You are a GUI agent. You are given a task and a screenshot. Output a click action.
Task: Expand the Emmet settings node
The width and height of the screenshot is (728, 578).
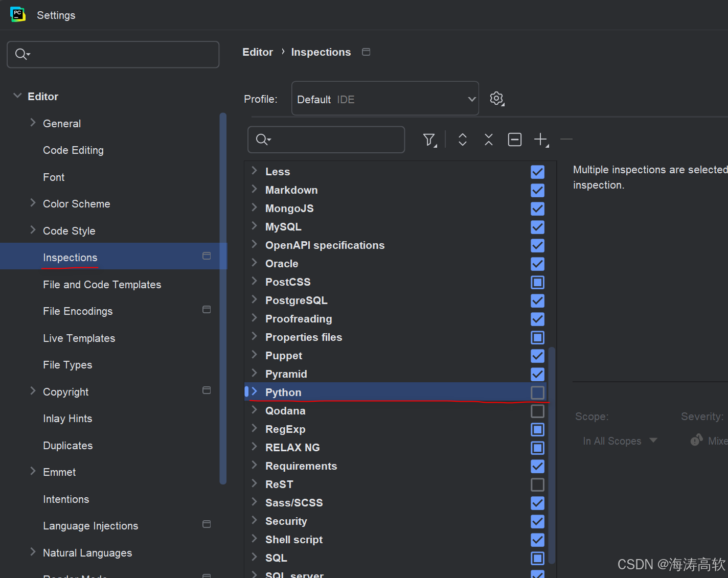point(33,471)
